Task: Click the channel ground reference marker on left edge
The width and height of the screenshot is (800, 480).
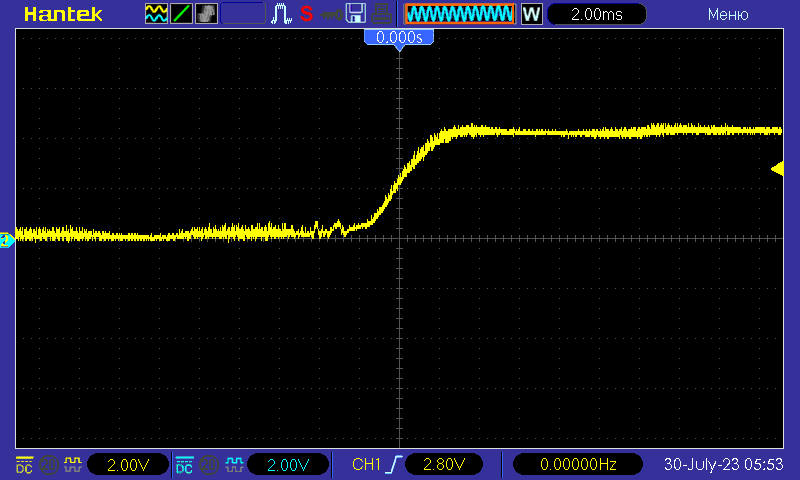Action: (x=7, y=240)
